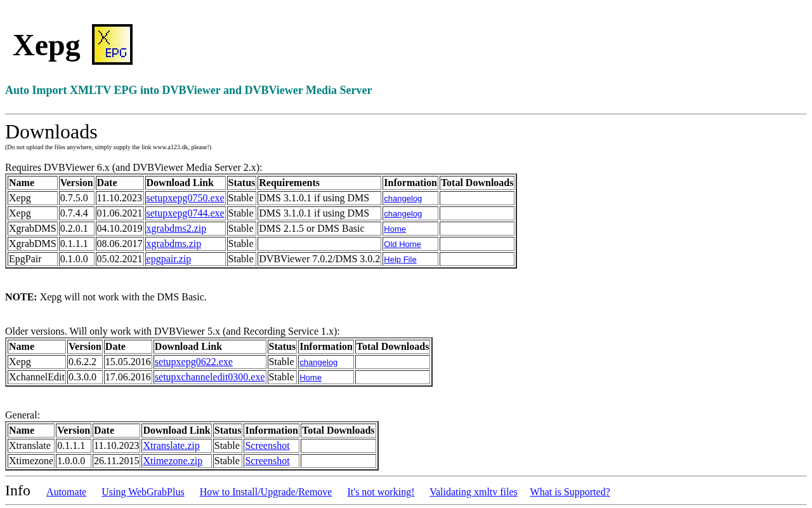Click the date 05.02.2021 cell
The width and height of the screenshot is (812, 508).
coord(120,259)
